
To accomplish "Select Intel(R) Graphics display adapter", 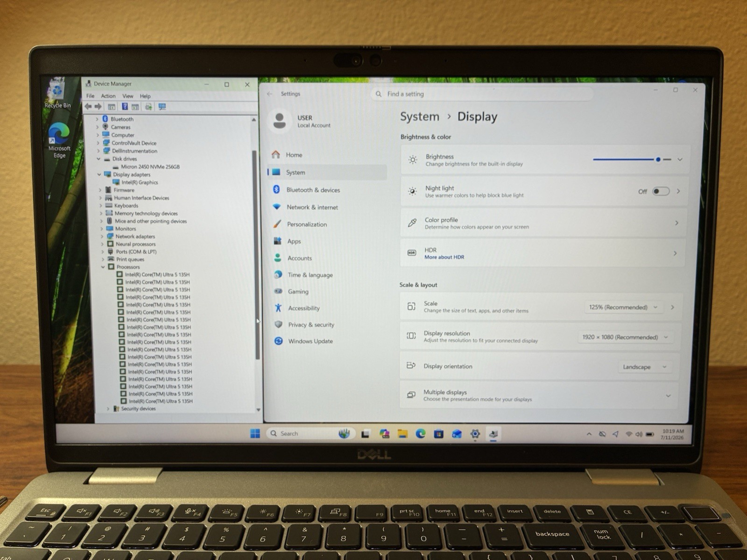I will coord(140,182).
